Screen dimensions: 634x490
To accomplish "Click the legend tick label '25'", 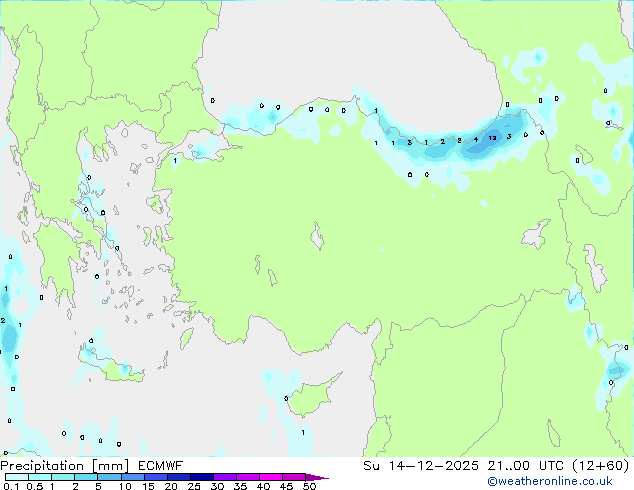I will [x=194, y=486].
